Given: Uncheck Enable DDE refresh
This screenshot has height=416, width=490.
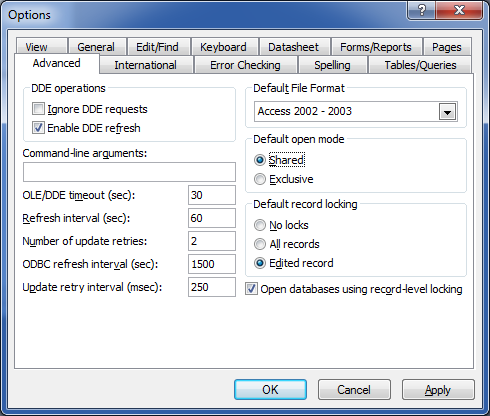Looking at the screenshot, I should tap(38, 128).
